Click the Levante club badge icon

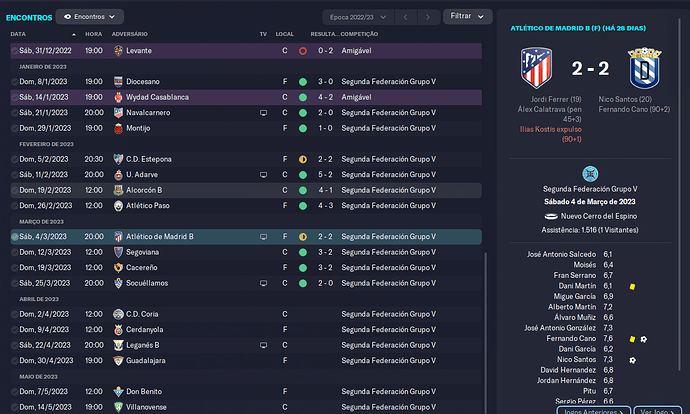pyautogui.click(x=118, y=51)
